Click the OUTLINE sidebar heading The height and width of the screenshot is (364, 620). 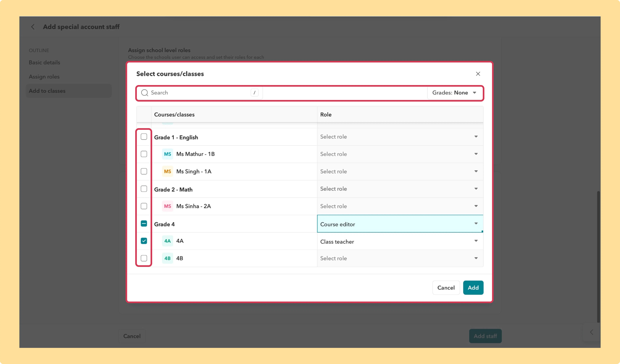coord(39,50)
